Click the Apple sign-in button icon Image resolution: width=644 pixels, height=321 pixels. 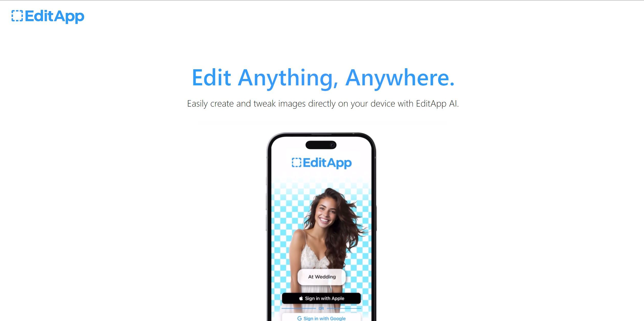(x=301, y=299)
